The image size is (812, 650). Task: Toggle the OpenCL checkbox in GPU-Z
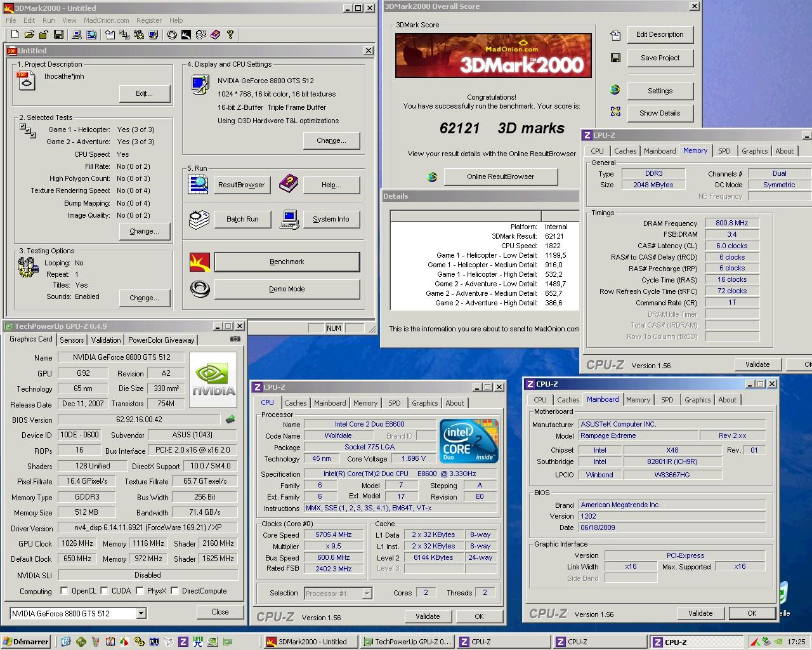tap(64, 590)
